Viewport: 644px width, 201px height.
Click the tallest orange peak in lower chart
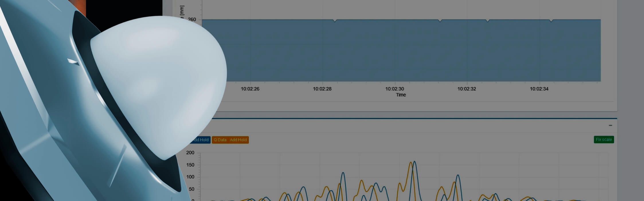click(x=410, y=163)
